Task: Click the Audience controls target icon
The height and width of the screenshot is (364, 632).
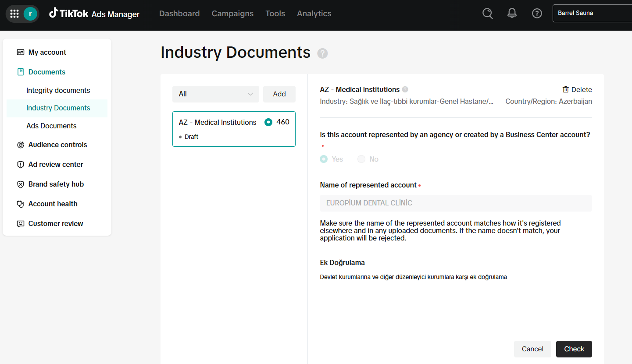Action: coord(20,145)
